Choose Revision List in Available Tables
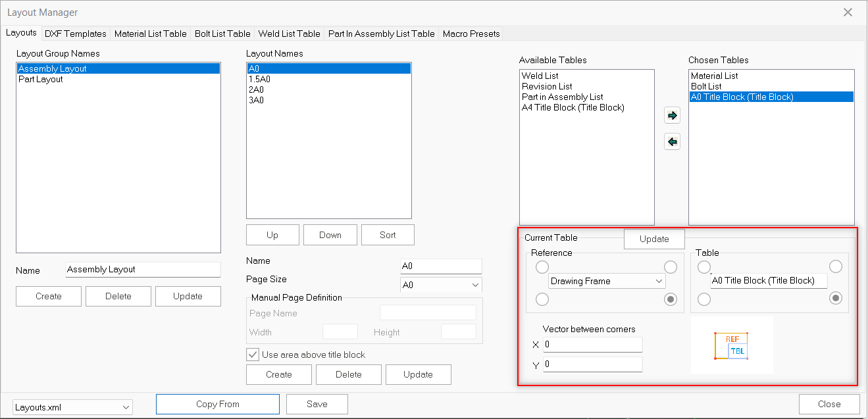 pos(547,86)
